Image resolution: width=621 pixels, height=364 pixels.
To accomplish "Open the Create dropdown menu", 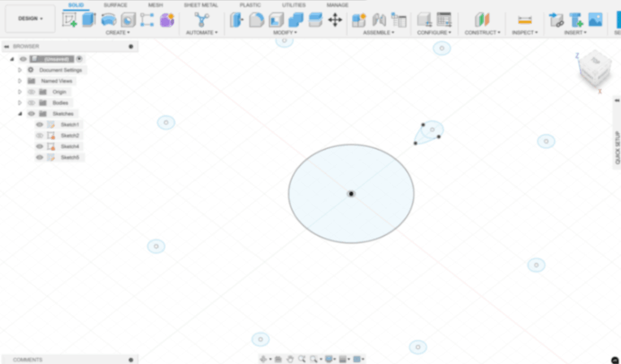I will point(118,33).
